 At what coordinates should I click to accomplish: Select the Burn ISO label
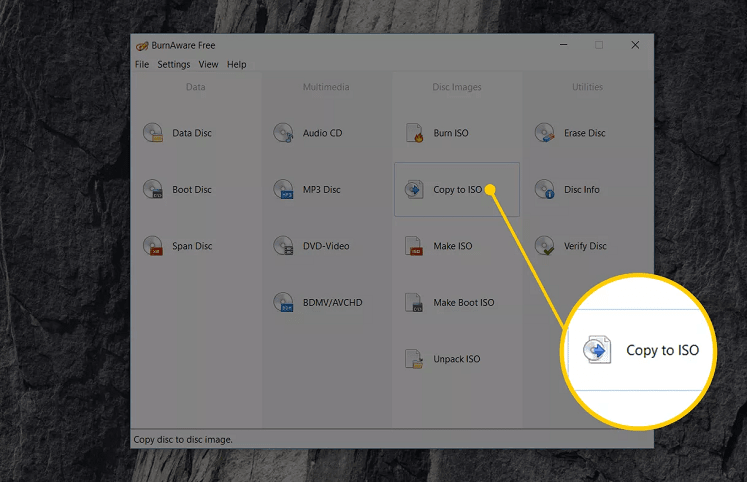coord(451,133)
